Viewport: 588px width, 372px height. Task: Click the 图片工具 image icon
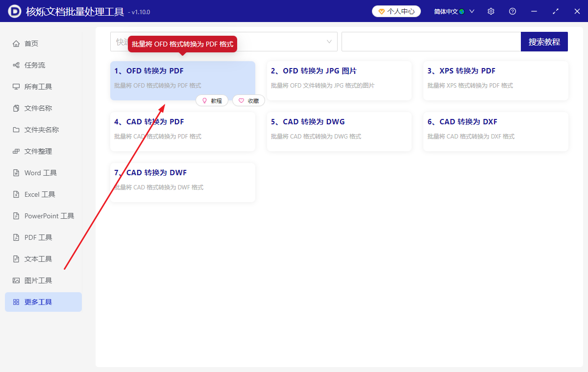(16, 280)
